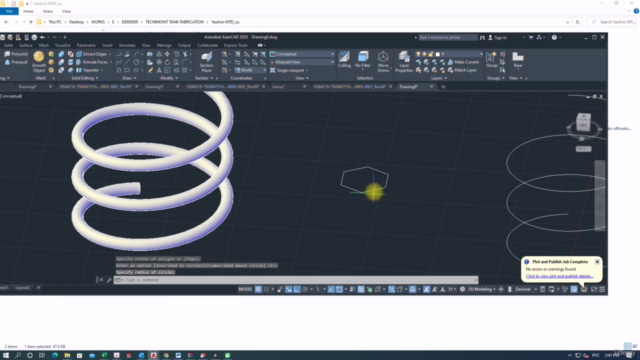This screenshot has width=640, height=360.
Task: Open the Conceptual visual style dropdown
Action: [x=302, y=54]
